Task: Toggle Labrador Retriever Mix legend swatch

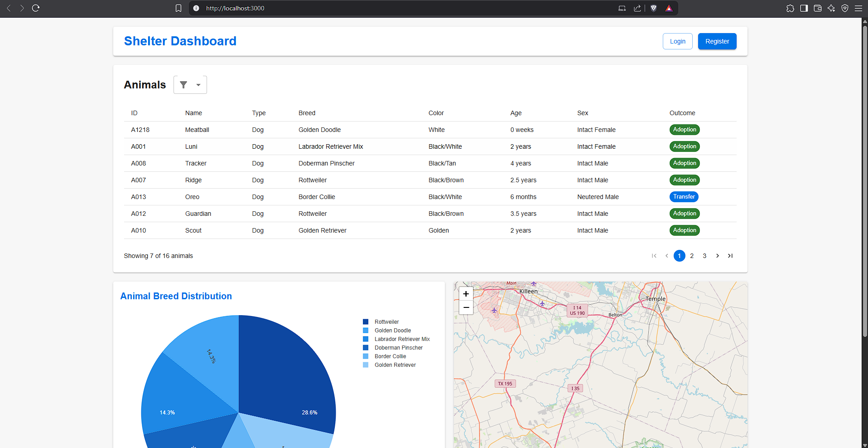Action: click(x=366, y=339)
